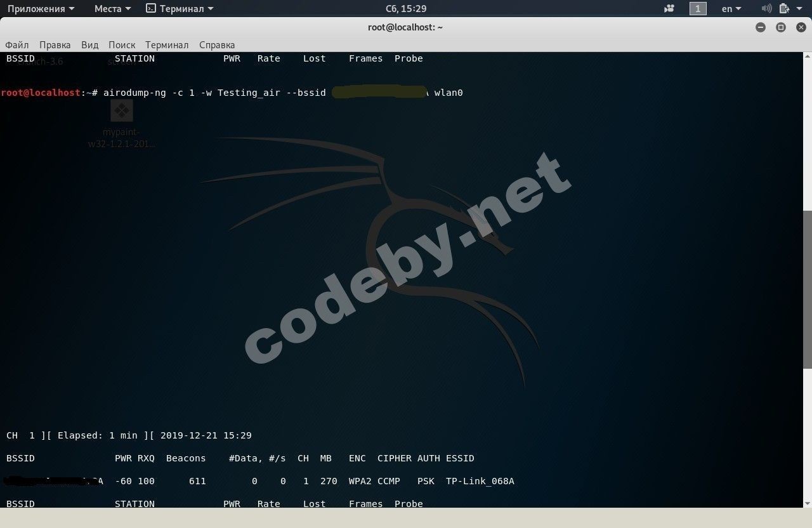Minimize the root@localhost terminal window

point(761,27)
